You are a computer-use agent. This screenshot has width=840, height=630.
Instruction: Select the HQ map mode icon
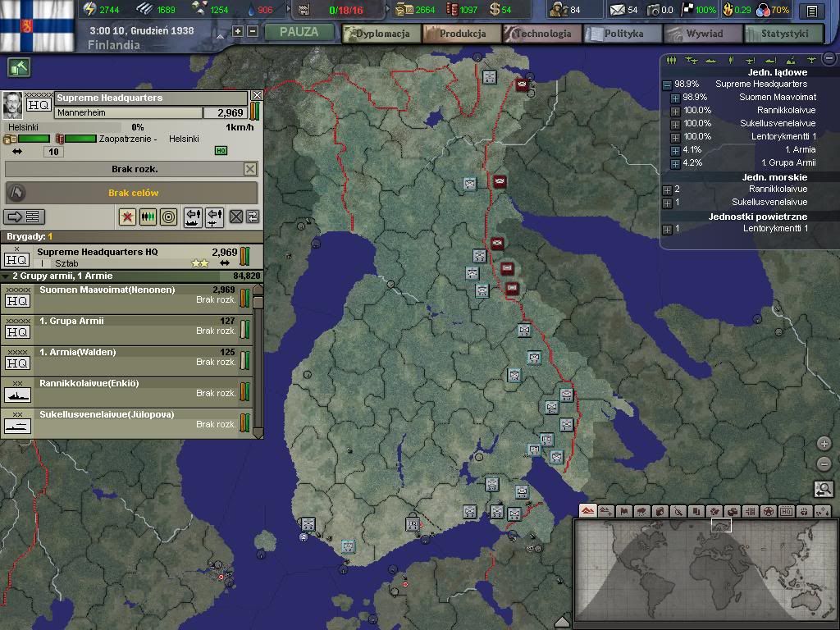[787, 511]
